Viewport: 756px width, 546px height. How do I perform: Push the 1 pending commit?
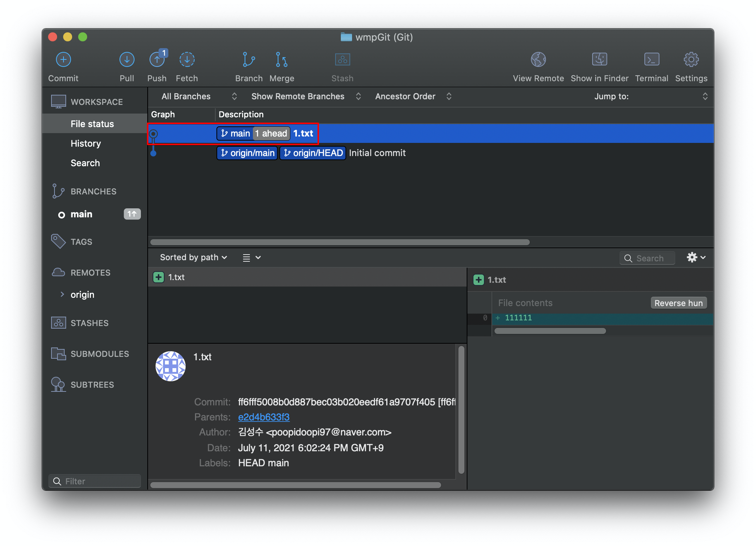point(157,60)
